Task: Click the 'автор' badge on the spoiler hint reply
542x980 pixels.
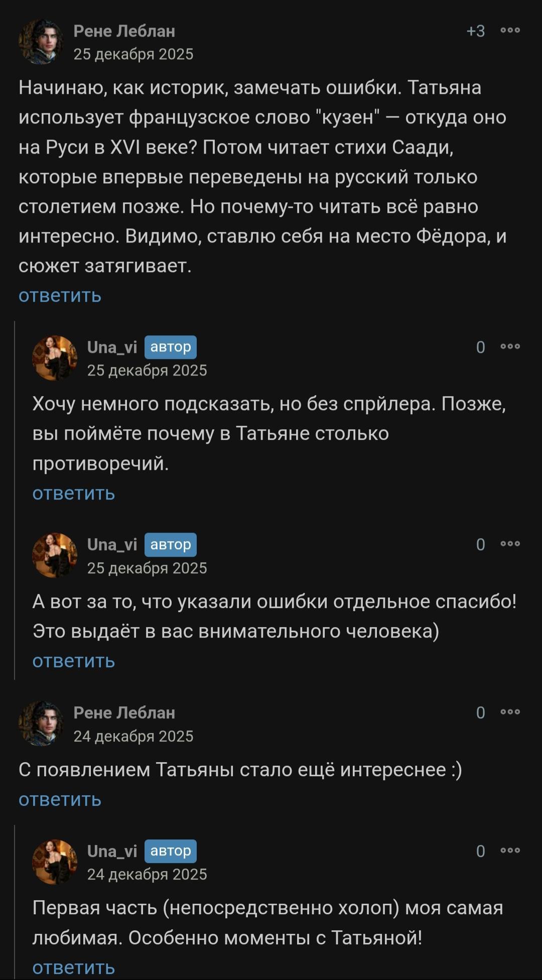Action: point(171,347)
